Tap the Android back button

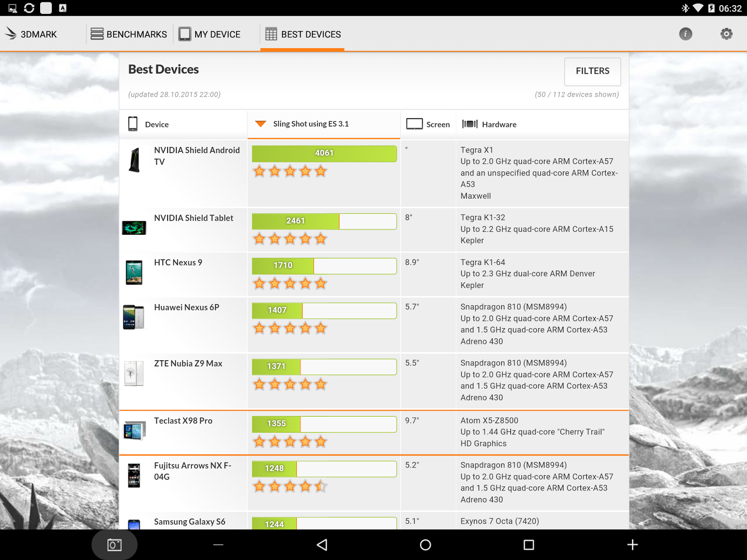click(322, 545)
